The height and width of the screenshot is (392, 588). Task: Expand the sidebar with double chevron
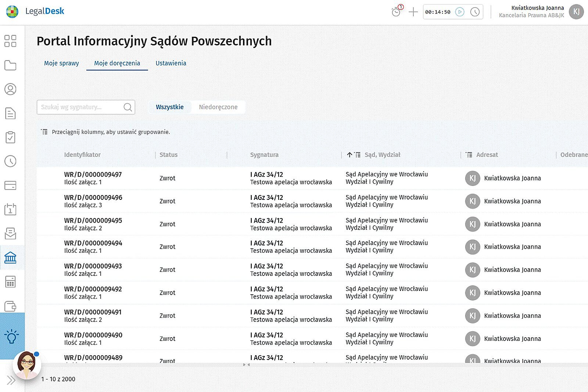[x=11, y=380]
